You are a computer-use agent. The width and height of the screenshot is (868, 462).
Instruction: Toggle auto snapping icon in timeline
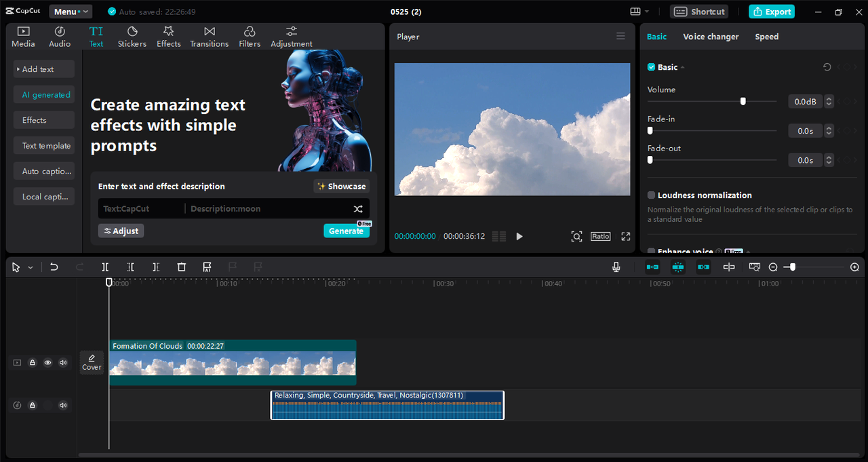pos(678,267)
